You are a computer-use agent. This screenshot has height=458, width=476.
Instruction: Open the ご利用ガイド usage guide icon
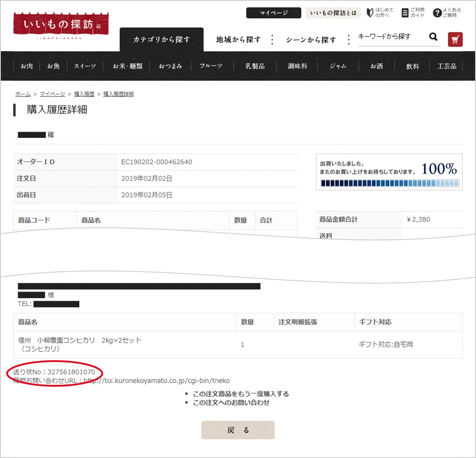413,13
